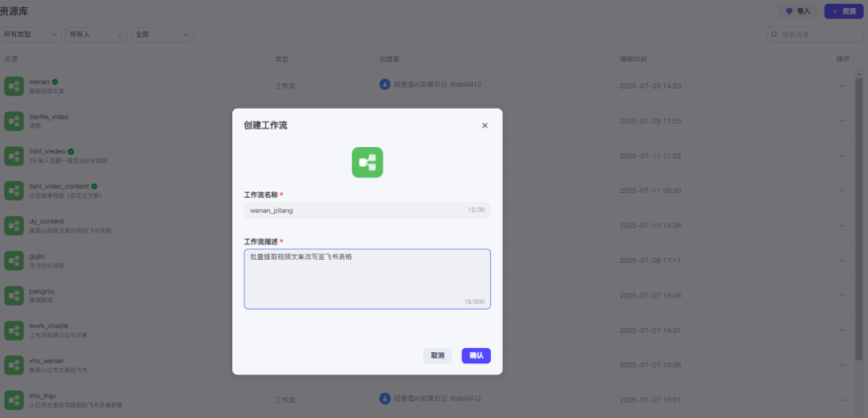Click the workflow icon of jianfei_video
The image size is (868, 418).
pyautogui.click(x=14, y=121)
